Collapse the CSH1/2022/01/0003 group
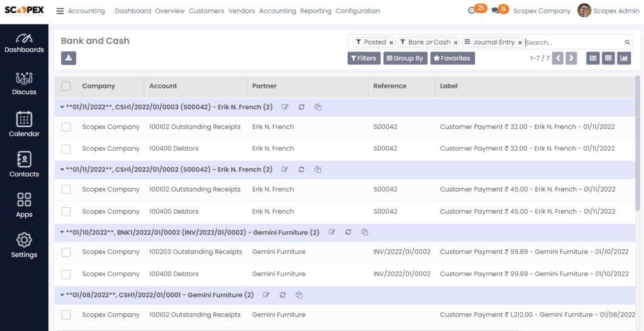 62,107
